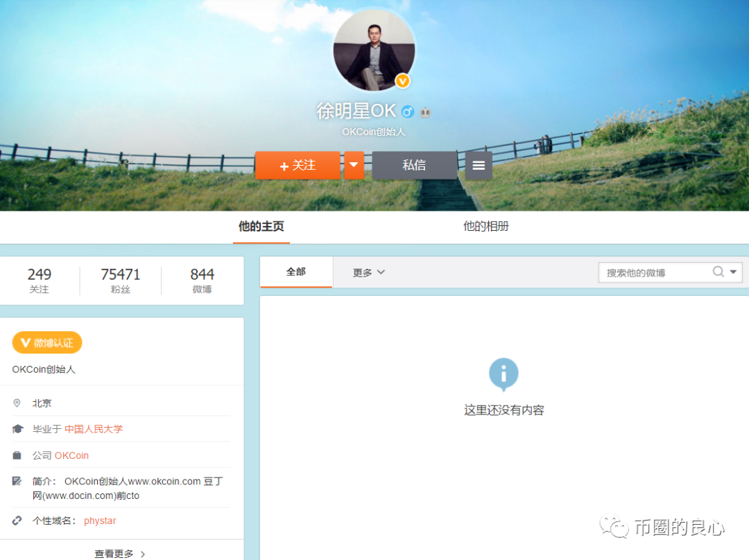This screenshot has height=560, width=749.
Task: Click the chain-link icon beside 个性域名
Action: click(17, 520)
